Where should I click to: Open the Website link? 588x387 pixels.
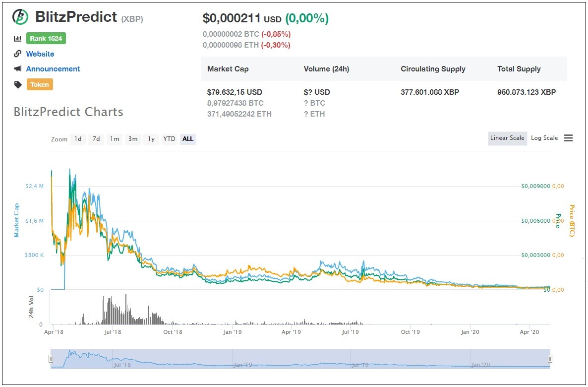click(x=40, y=54)
